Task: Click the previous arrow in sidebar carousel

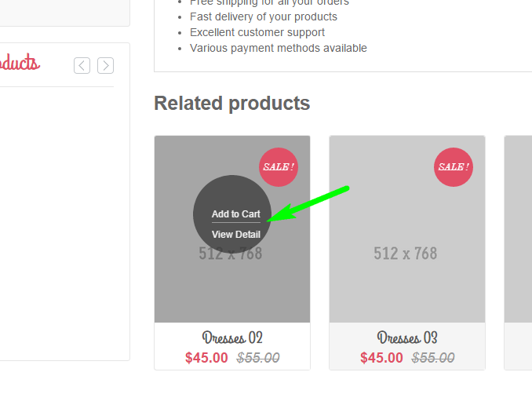Action: [x=82, y=65]
